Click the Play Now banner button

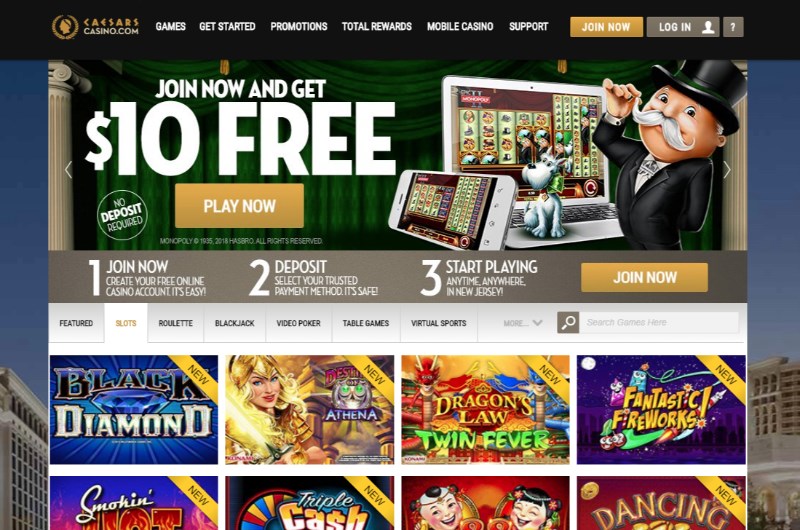tap(239, 206)
